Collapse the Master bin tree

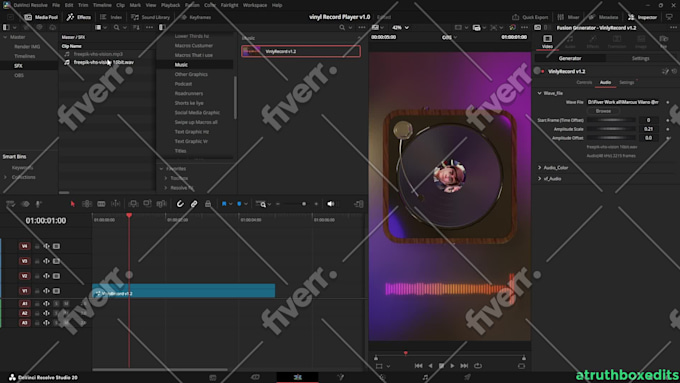(5, 37)
